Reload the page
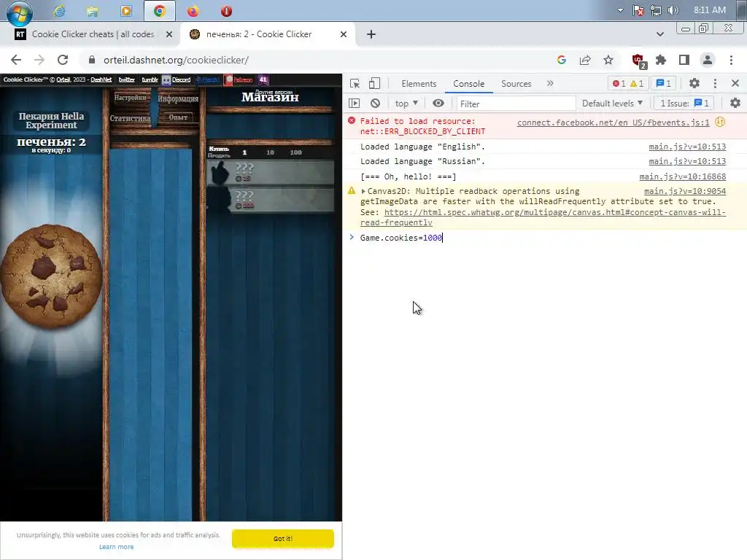The width and height of the screenshot is (747, 560). [63, 60]
